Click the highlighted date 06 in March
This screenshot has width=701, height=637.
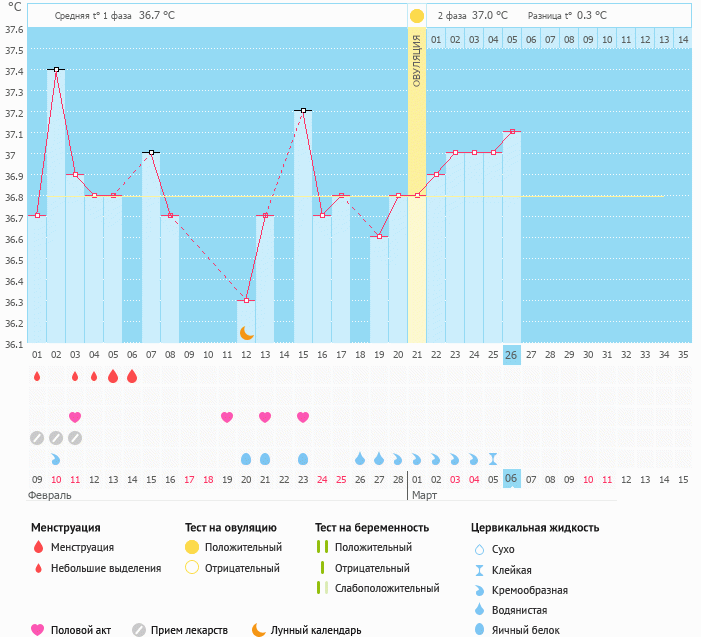511,479
